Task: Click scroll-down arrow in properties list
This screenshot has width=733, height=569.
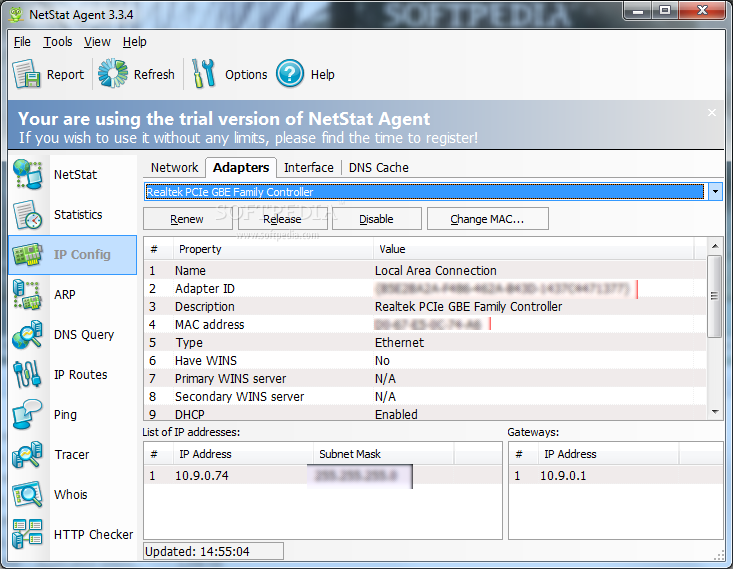Action: point(715,412)
